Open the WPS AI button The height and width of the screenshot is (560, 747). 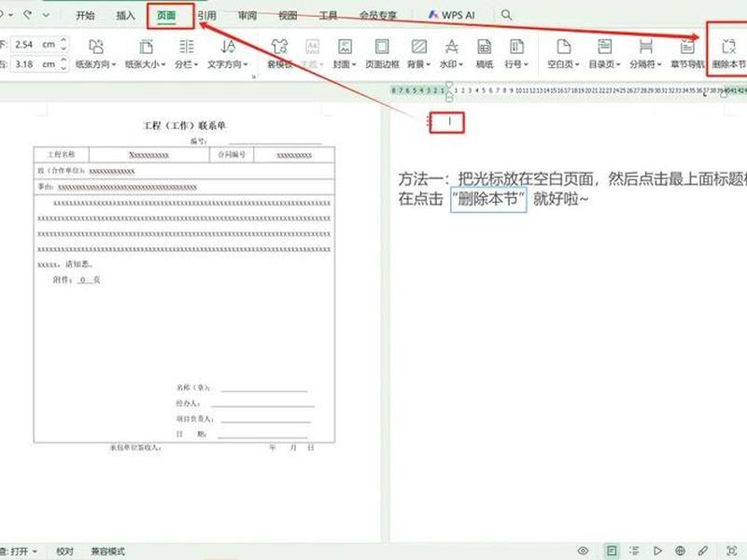[451, 15]
